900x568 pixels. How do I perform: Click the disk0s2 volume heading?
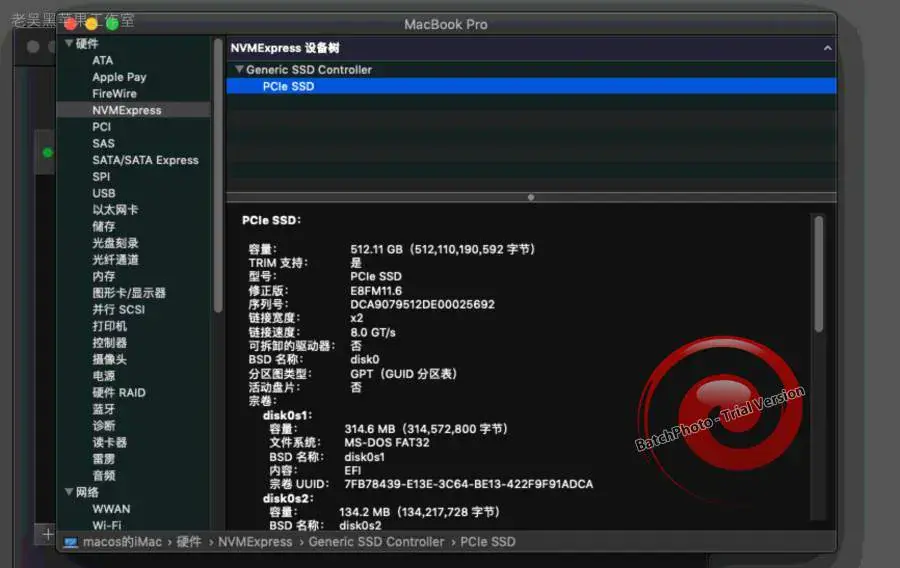coord(288,499)
